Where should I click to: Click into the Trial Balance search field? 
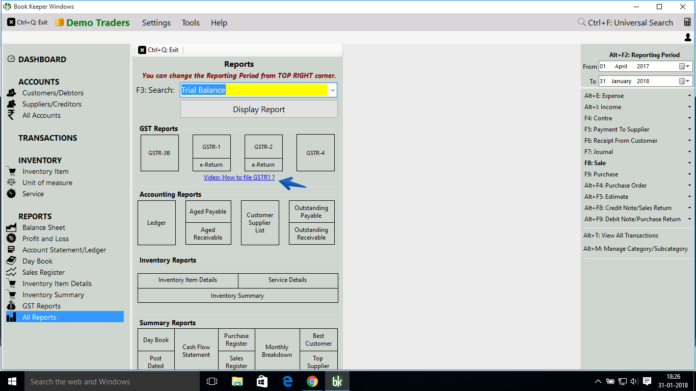click(253, 91)
